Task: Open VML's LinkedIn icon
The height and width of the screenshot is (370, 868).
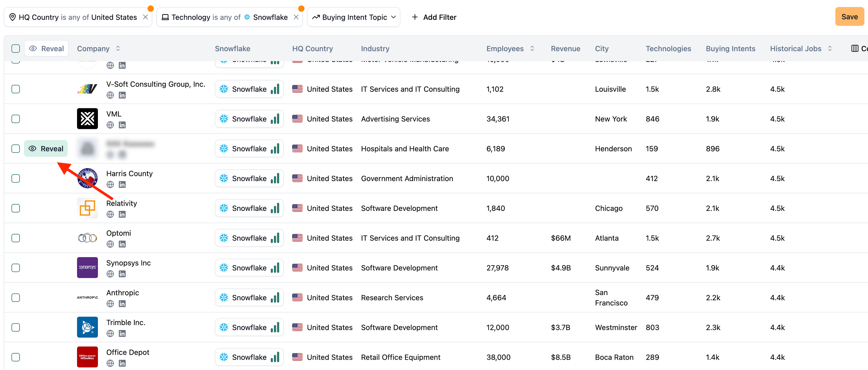Action: tap(122, 125)
